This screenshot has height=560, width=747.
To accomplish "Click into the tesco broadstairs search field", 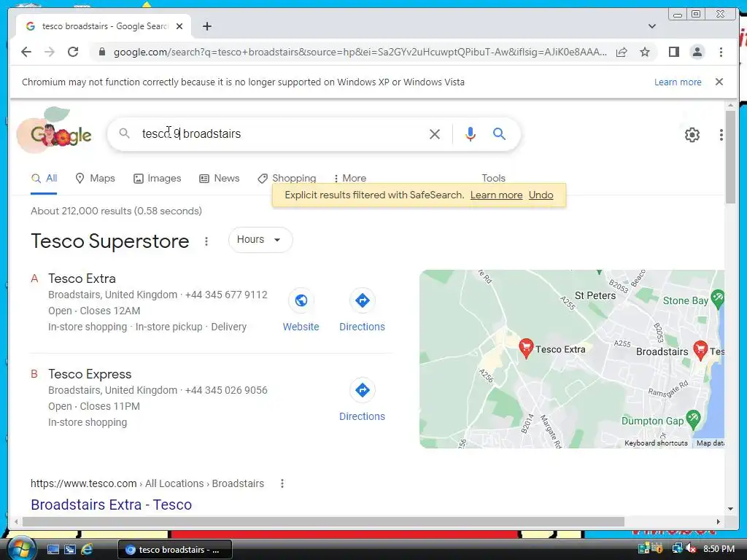I will [x=281, y=134].
